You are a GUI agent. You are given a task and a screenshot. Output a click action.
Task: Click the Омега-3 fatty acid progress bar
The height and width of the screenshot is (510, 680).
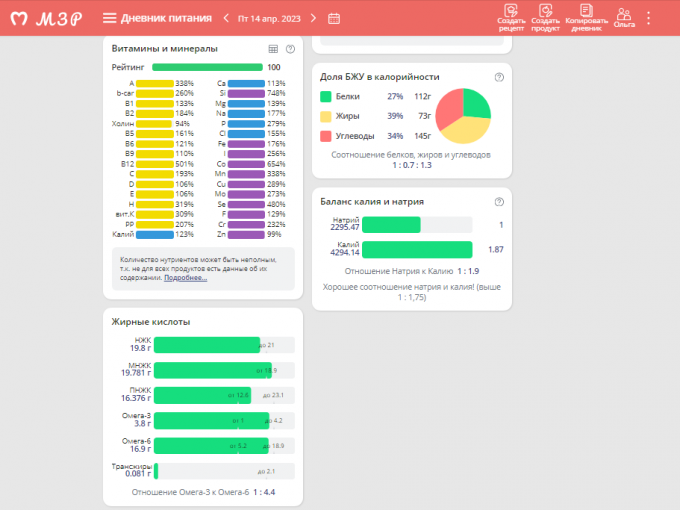tap(212, 420)
